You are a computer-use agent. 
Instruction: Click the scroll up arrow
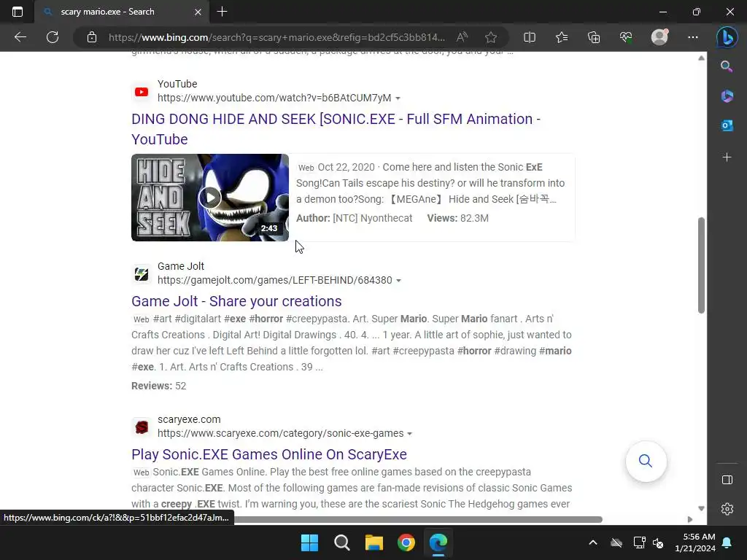(701, 58)
